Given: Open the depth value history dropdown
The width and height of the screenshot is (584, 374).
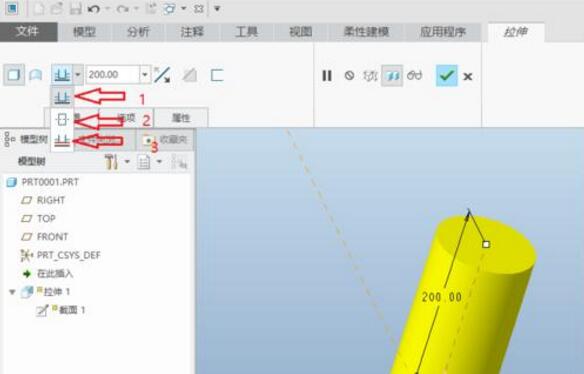Looking at the screenshot, I should pos(145,75).
